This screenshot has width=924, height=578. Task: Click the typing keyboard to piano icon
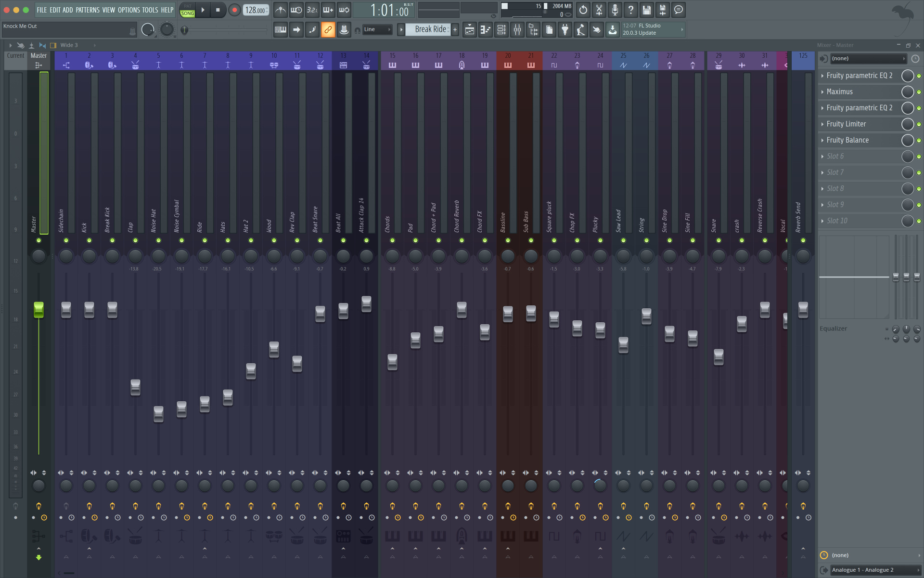tap(281, 30)
